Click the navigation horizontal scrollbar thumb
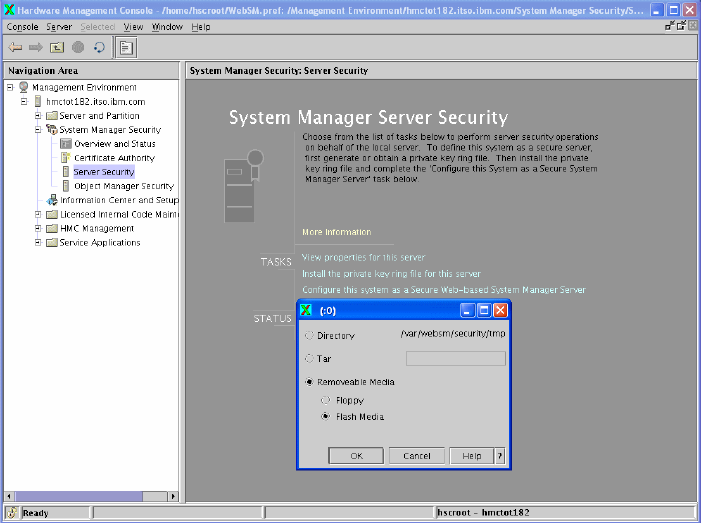This screenshot has width=701, height=523. 79,496
